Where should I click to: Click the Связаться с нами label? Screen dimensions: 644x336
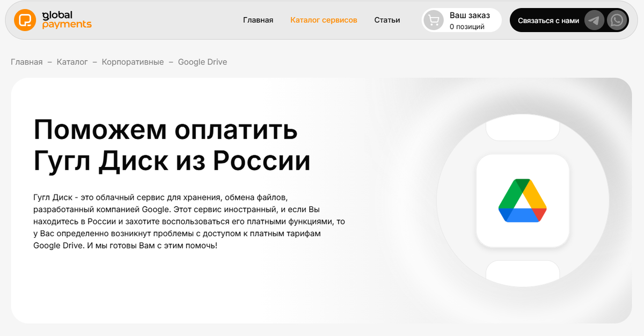(548, 20)
